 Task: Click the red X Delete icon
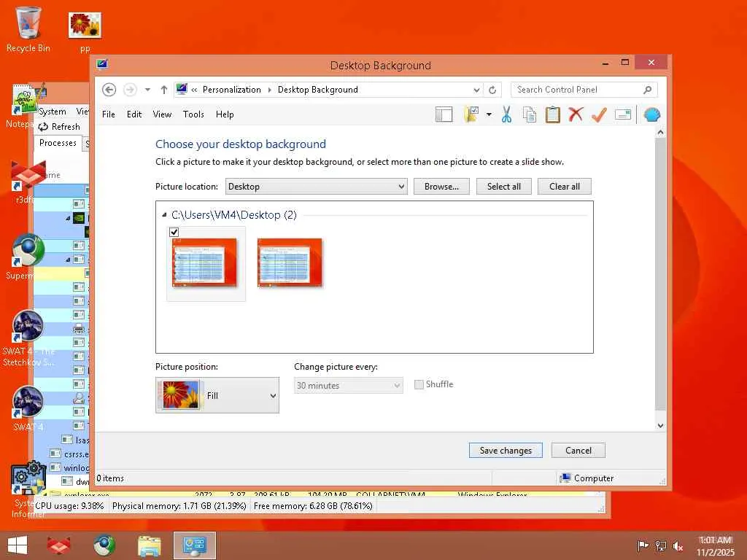(576, 114)
